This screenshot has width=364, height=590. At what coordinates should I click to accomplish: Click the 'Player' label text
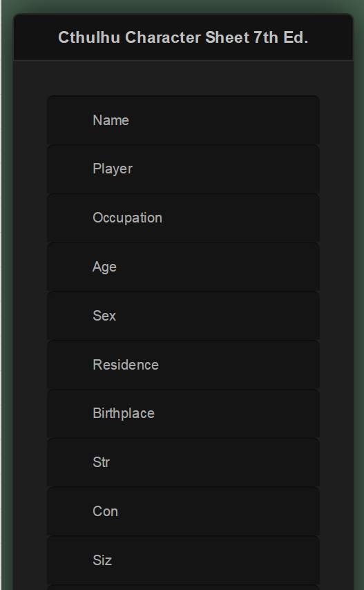[x=113, y=169]
